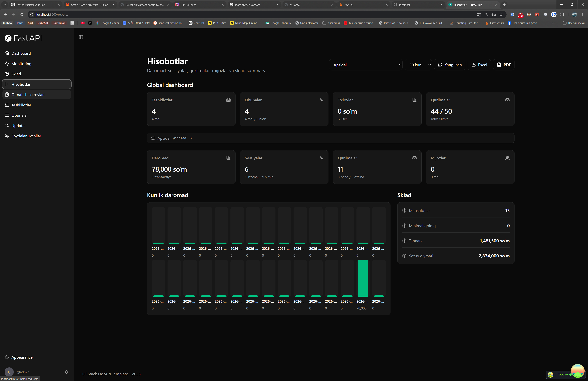Image resolution: width=588 pixels, height=381 pixels.
Task: Click the Yangilash refresh button
Action: coord(450,65)
